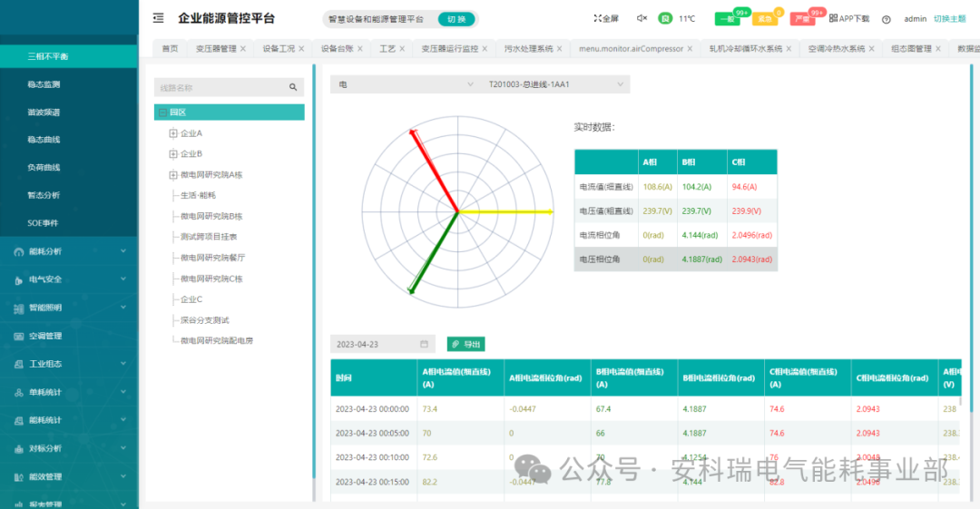
Task: Close the 组态图管理 tab
Action: point(938,49)
